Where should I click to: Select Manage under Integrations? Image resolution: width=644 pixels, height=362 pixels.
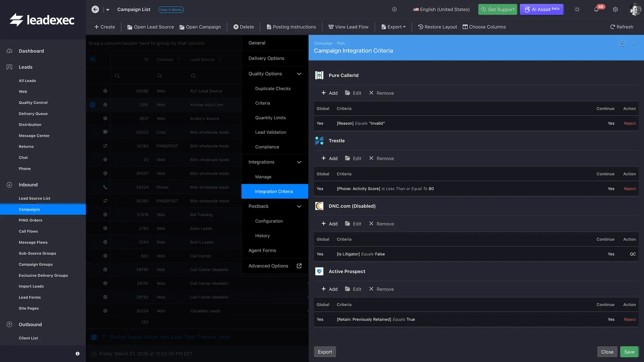click(x=263, y=177)
